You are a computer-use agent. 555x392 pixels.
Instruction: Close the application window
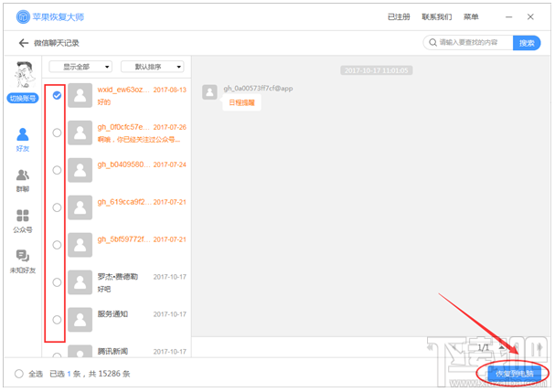coord(530,16)
